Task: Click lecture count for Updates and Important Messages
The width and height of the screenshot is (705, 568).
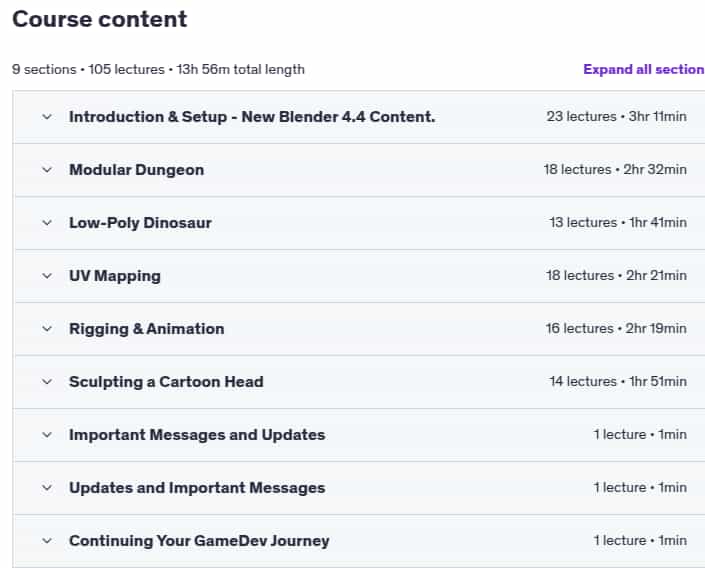Action: [640, 488]
